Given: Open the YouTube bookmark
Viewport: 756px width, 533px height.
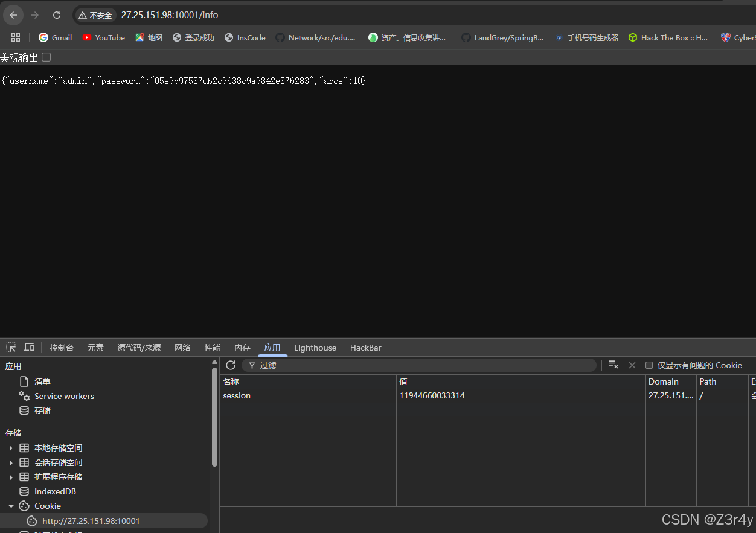Looking at the screenshot, I should (104, 37).
